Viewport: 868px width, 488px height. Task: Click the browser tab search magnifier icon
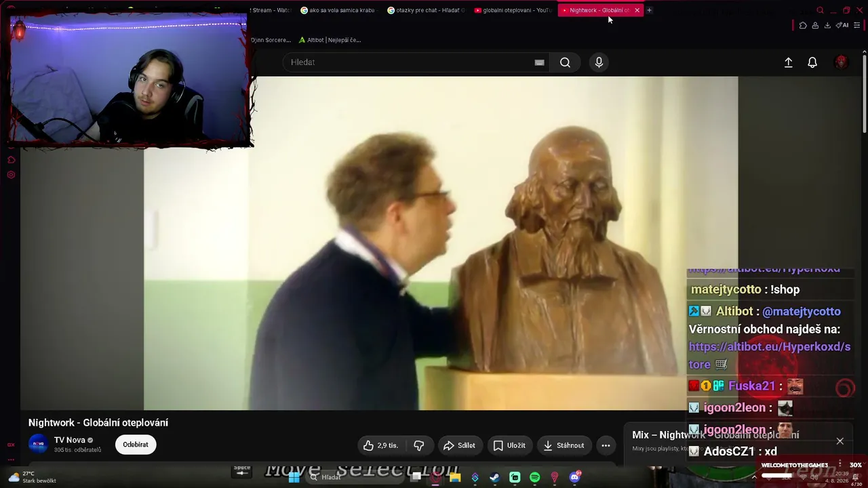click(x=820, y=10)
